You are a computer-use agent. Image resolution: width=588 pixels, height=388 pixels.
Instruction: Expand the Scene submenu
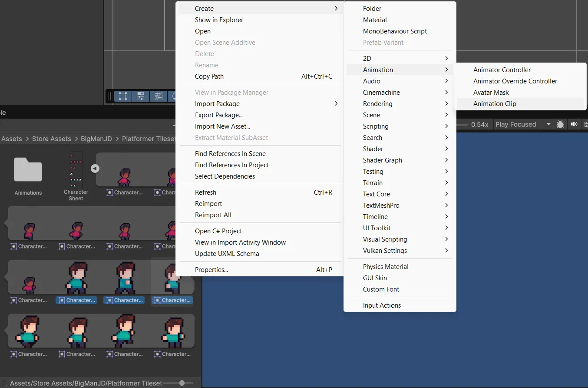(400, 115)
